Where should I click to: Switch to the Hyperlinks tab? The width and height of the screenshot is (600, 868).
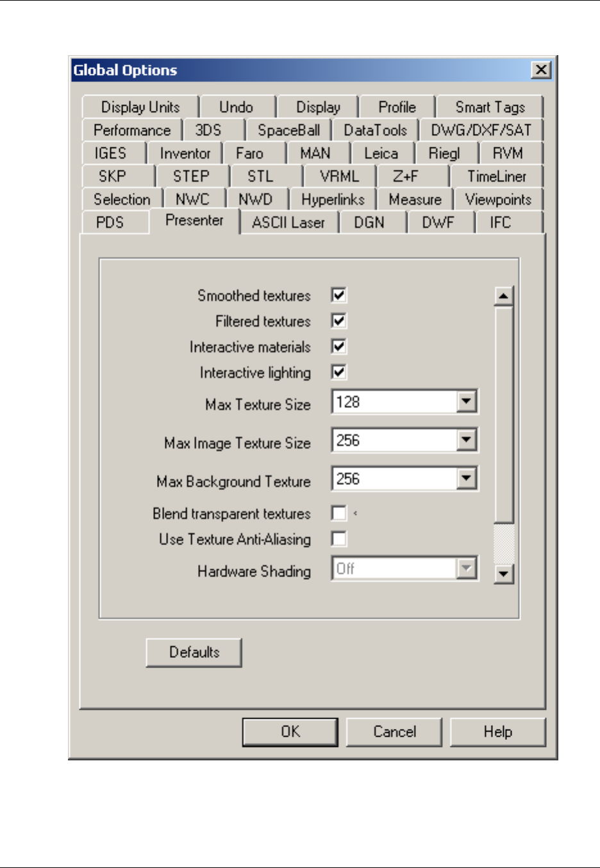pyautogui.click(x=333, y=199)
